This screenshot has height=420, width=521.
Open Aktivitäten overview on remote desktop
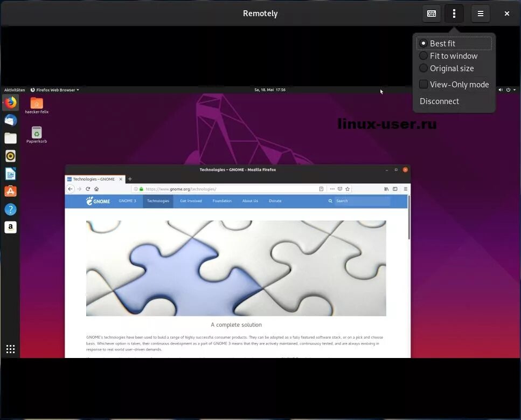(x=15, y=90)
